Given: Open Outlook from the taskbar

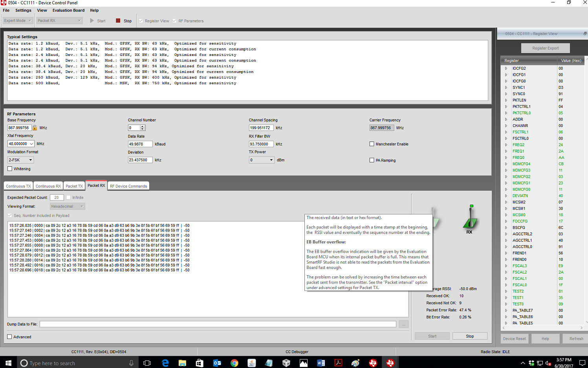Looking at the screenshot, I should point(217,363).
